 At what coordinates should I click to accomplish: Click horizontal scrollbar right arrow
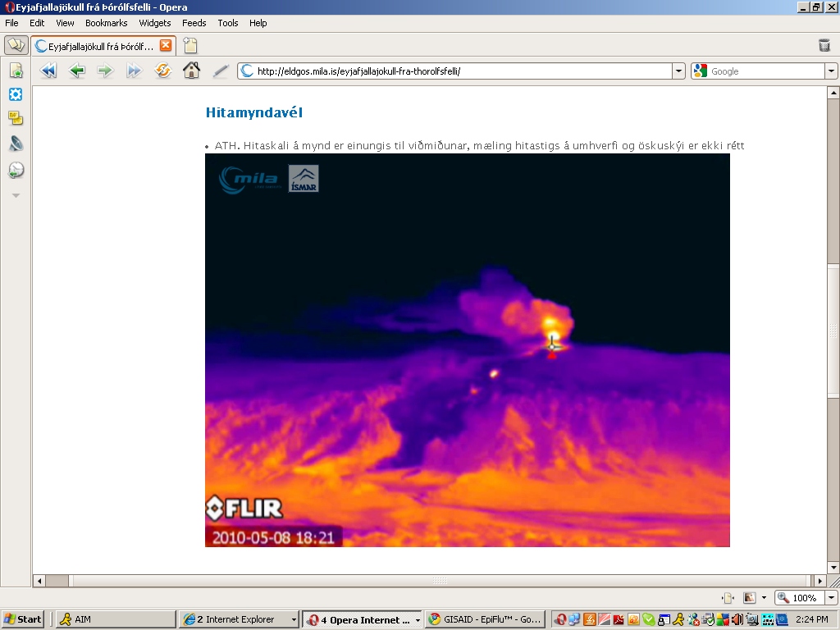coord(819,581)
